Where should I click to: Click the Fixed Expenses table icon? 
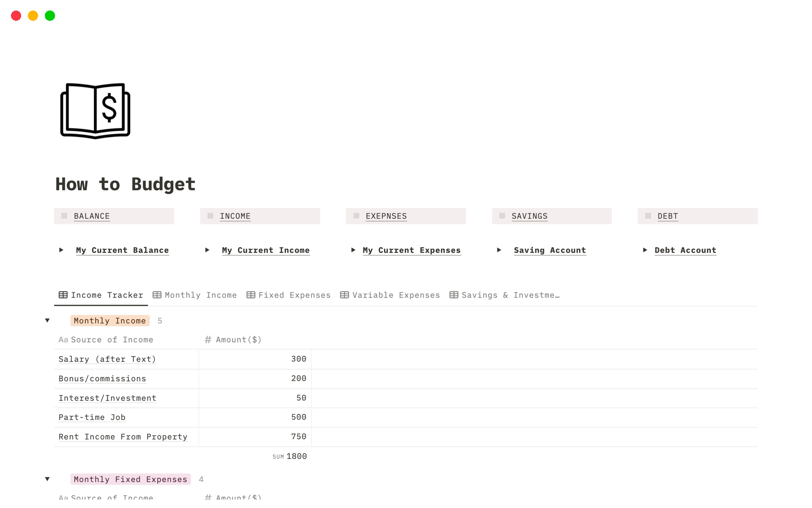(251, 295)
